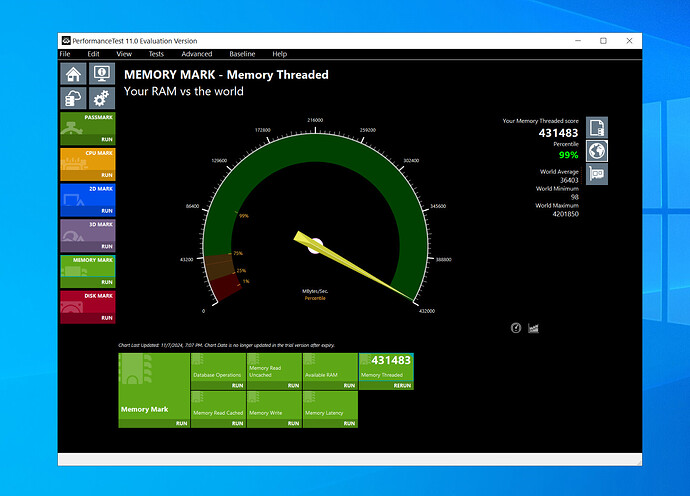Image resolution: width=690 pixels, height=496 pixels.
Task: Run the 2D Mark tile
Action: [88, 200]
